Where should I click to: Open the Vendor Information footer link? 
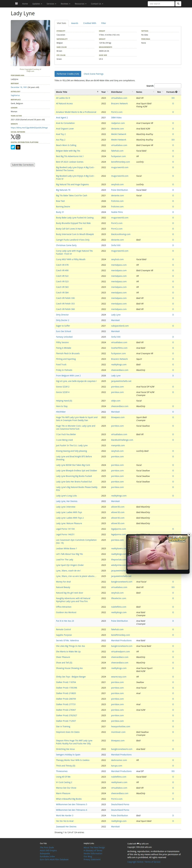(93, 853)
